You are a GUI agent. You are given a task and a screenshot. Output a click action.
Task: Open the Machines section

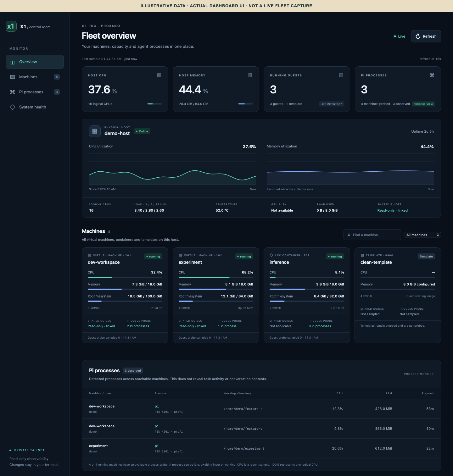[35, 77]
